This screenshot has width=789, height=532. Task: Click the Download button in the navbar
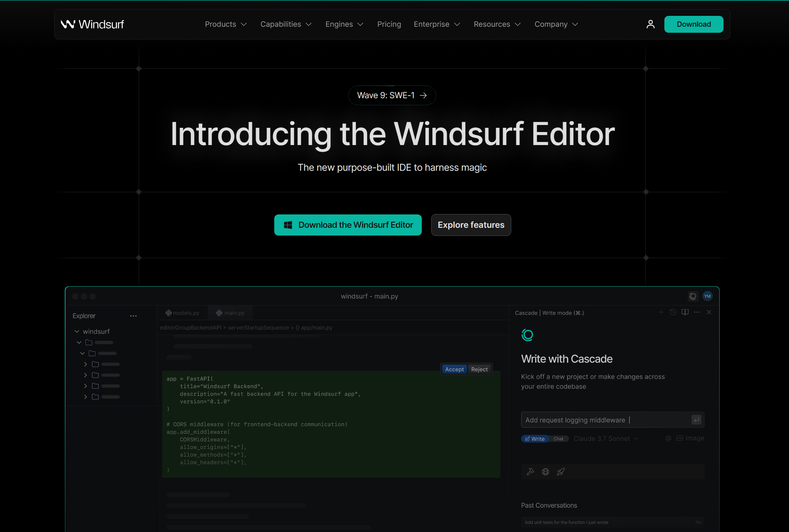point(694,24)
